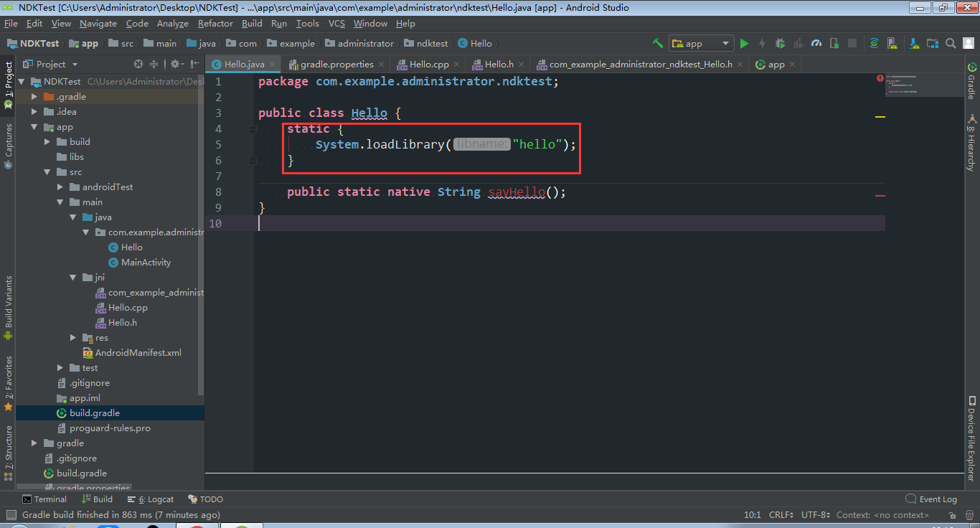This screenshot has height=528, width=980.
Task: Click the Search Everywhere magnifier icon
Action: pos(950,43)
